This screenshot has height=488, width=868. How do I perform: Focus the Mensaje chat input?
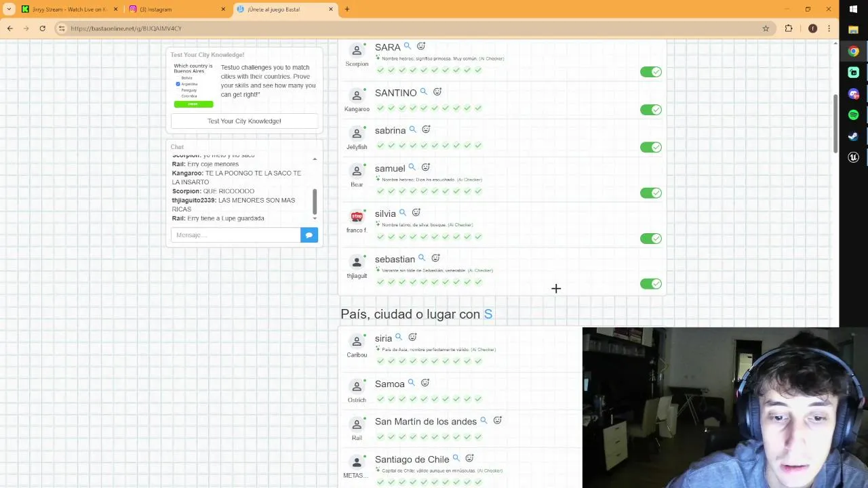coord(235,235)
